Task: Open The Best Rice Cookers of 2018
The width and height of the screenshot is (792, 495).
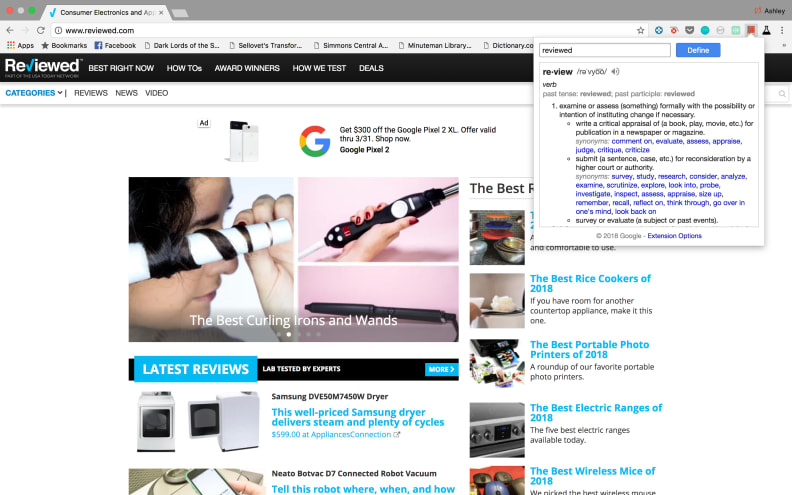Action: 590,283
